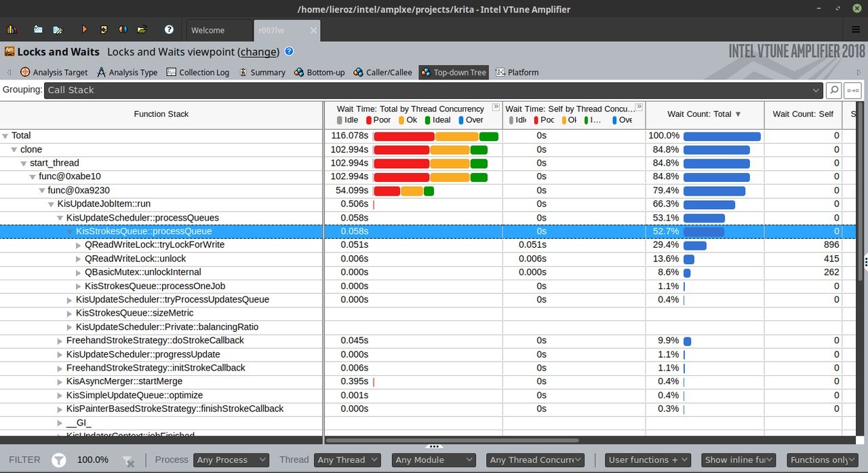
Task: Click the vertical scrollbar of results grid
Action: tap(860, 190)
